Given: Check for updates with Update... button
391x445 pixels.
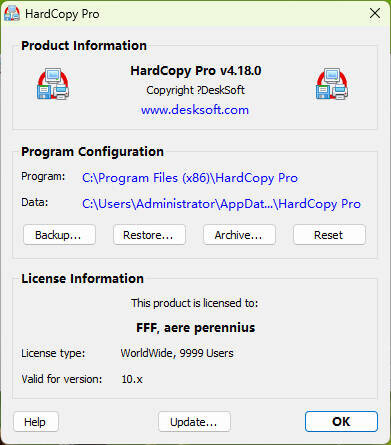Looking at the screenshot, I should [x=194, y=422].
